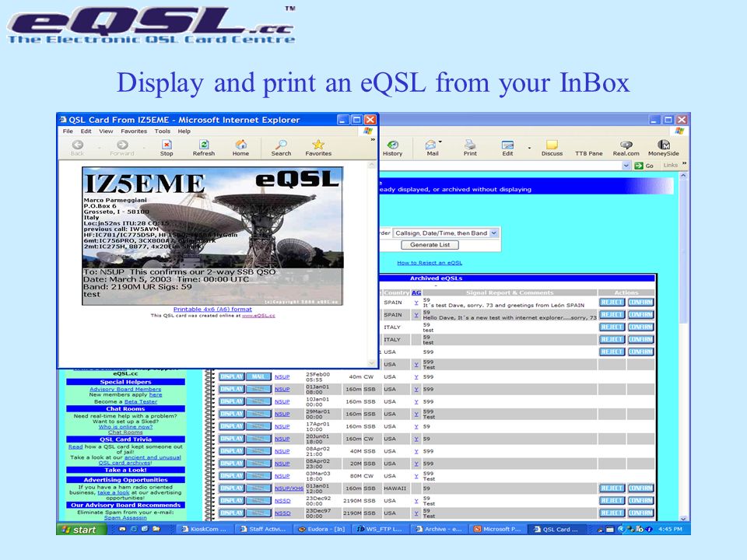This screenshot has height=560, width=747.
Task: Expand the Mail icon dropdown arrow
Action: pos(440,142)
